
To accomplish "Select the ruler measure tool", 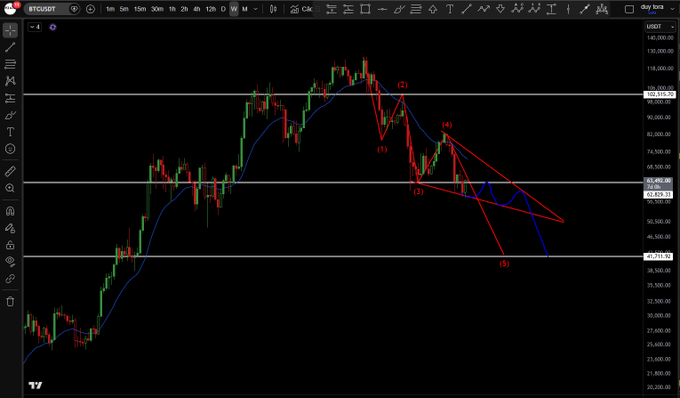I will tap(10, 172).
